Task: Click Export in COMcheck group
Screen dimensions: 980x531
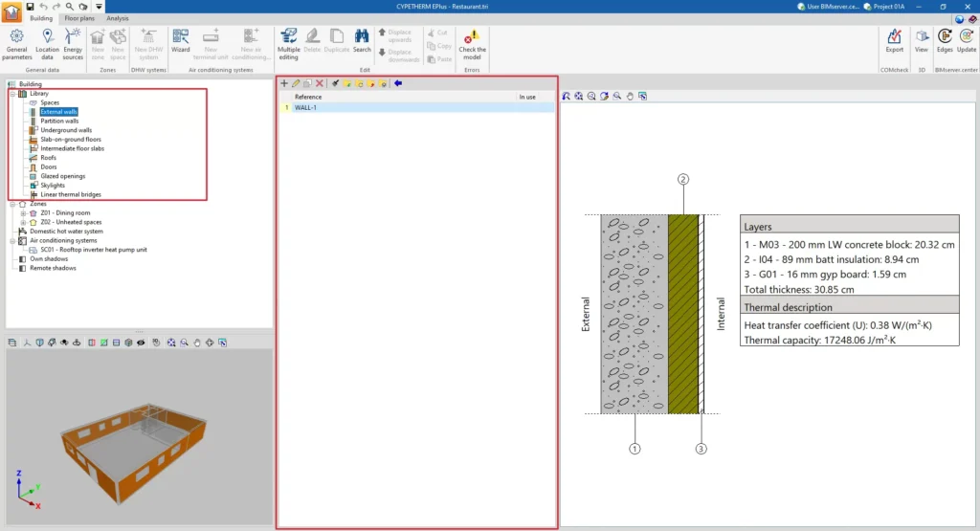Action: tap(894, 41)
